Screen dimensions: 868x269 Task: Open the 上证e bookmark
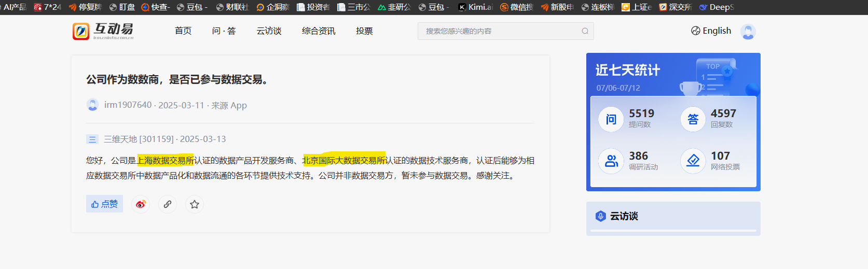[637, 7]
